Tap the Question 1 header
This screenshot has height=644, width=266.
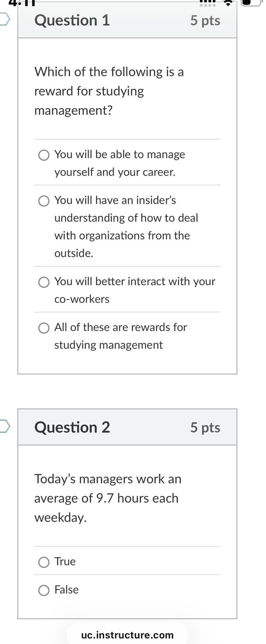coord(72,20)
